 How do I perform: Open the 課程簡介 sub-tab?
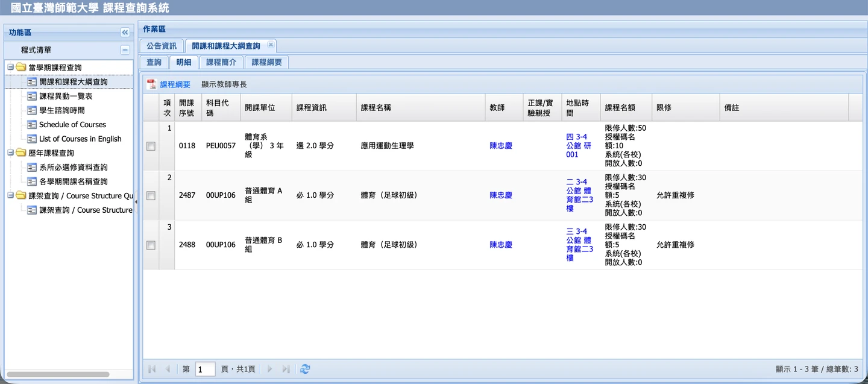click(x=221, y=62)
